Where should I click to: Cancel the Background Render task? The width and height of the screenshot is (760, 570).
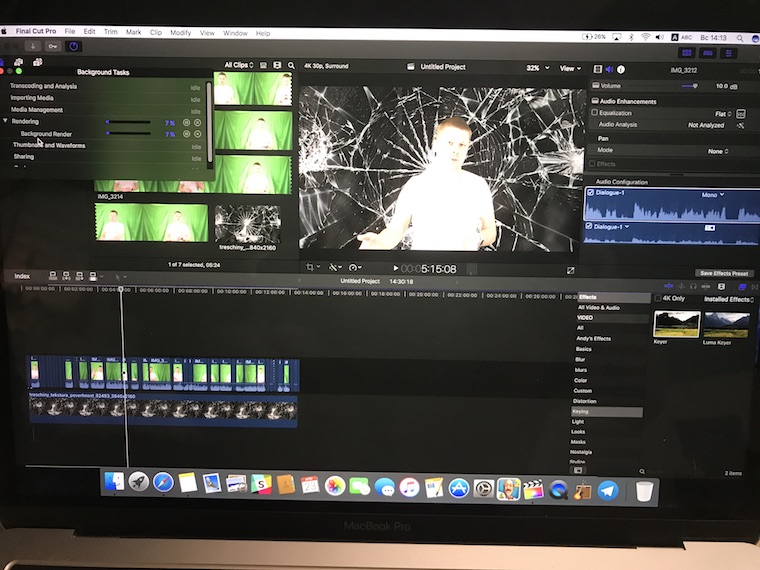pos(197,134)
